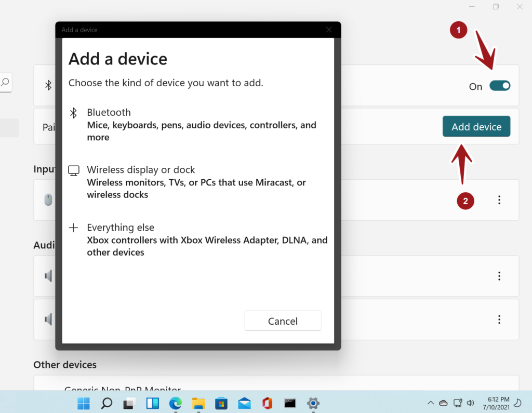Open the three-dot menu next to the mouse device
Image resolution: width=532 pixels, height=413 pixels.
click(499, 200)
